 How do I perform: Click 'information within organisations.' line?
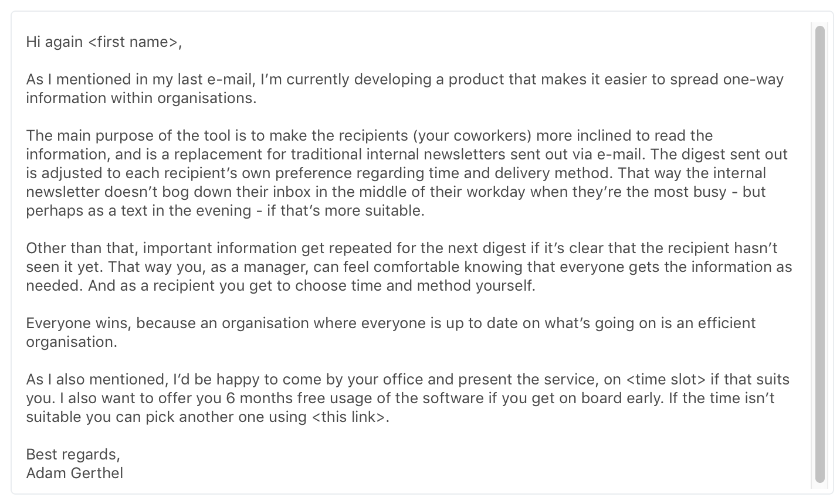click(x=141, y=98)
